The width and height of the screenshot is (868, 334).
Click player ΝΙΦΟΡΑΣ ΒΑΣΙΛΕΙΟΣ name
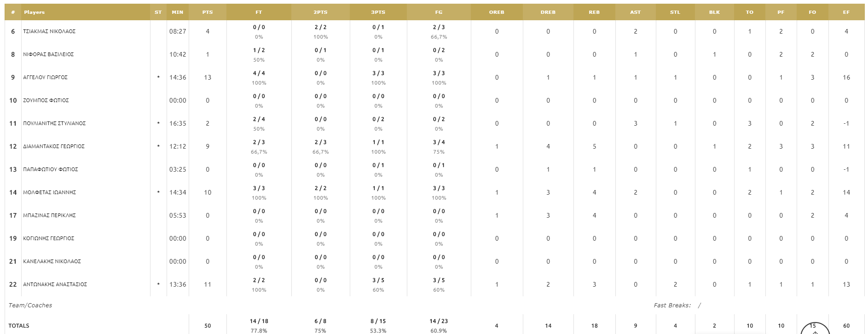tap(48, 54)
